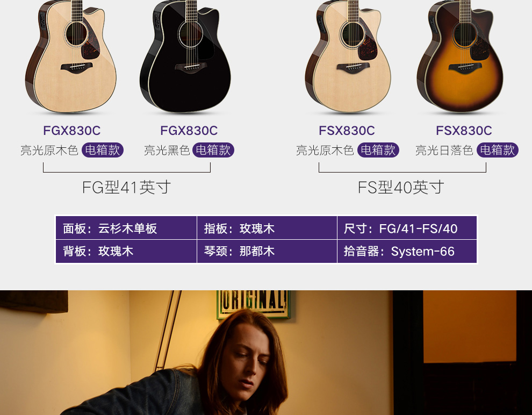Select the FSX830C label under sunburst guitar
Image resolution: width=532 pixels, height=415 pixels.
tap(464, 131)
